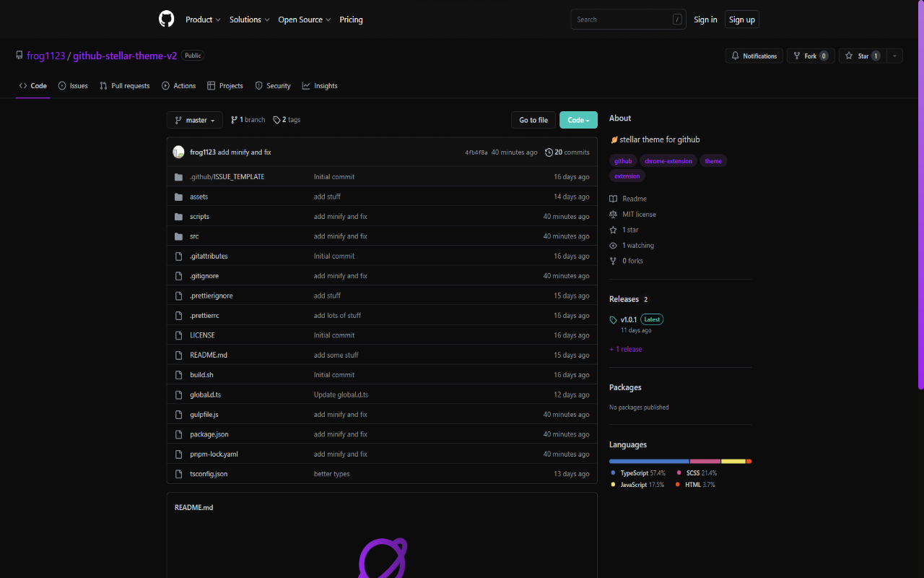Click the SCSS segment of languages bar
This screenshot has height=578, width=924.
pyautogui.click(x=705, y=461)
